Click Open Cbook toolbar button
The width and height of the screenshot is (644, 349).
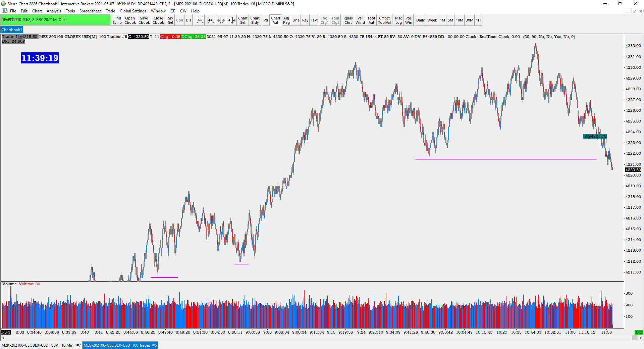click(x=130, y=20)
